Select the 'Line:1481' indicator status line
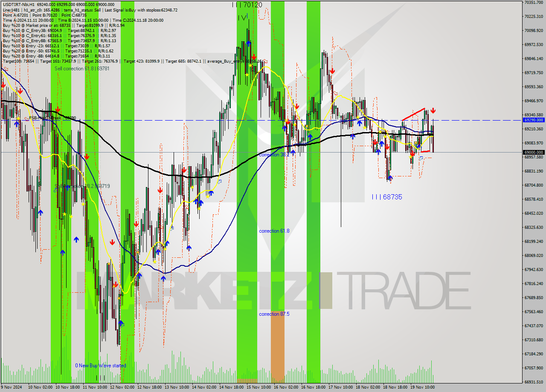 click(90, 10)
